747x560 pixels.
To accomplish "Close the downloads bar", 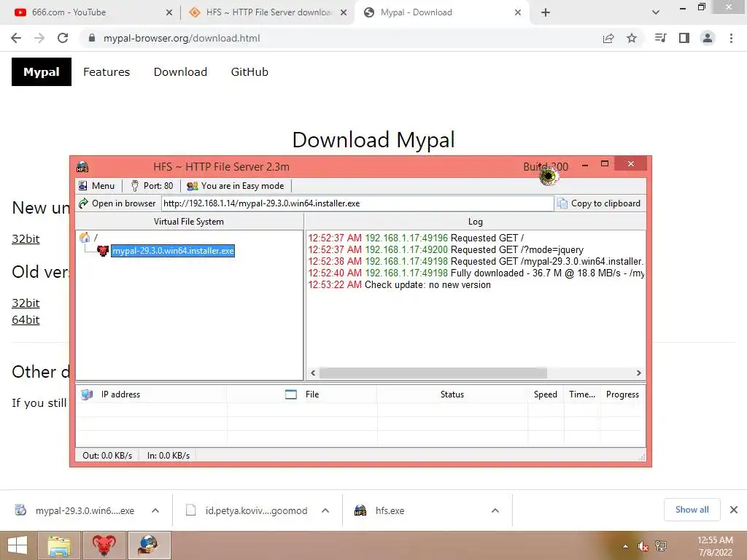I will (x=734, y=510).
